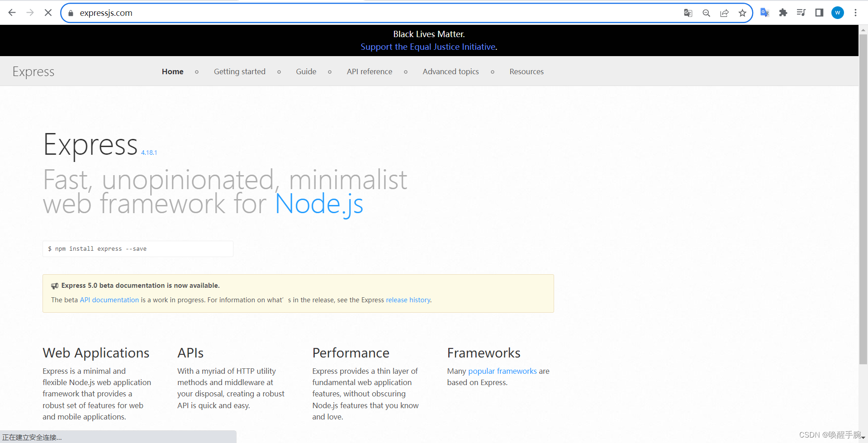868x443 pixels.
Task: Open the Resources nav menu
Action: point(526,71)
